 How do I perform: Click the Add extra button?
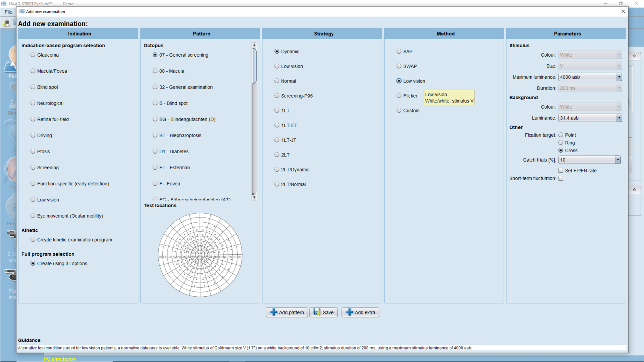[360, 312]
